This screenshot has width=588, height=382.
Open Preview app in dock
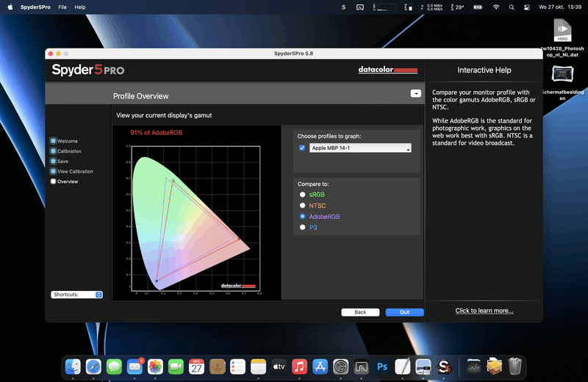pyautogui.click(x=423, y=367)
